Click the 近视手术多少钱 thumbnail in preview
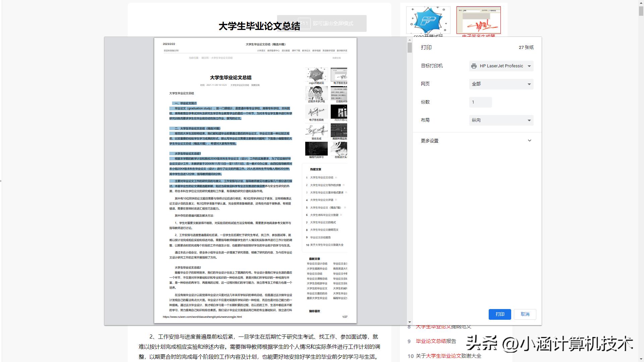The image size is (644, 362). 316,93
